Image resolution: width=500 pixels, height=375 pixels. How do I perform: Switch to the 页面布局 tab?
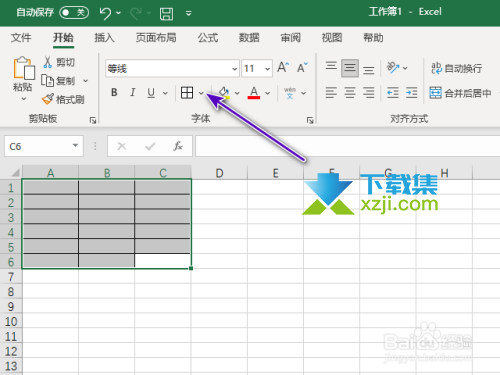point(156,38)
